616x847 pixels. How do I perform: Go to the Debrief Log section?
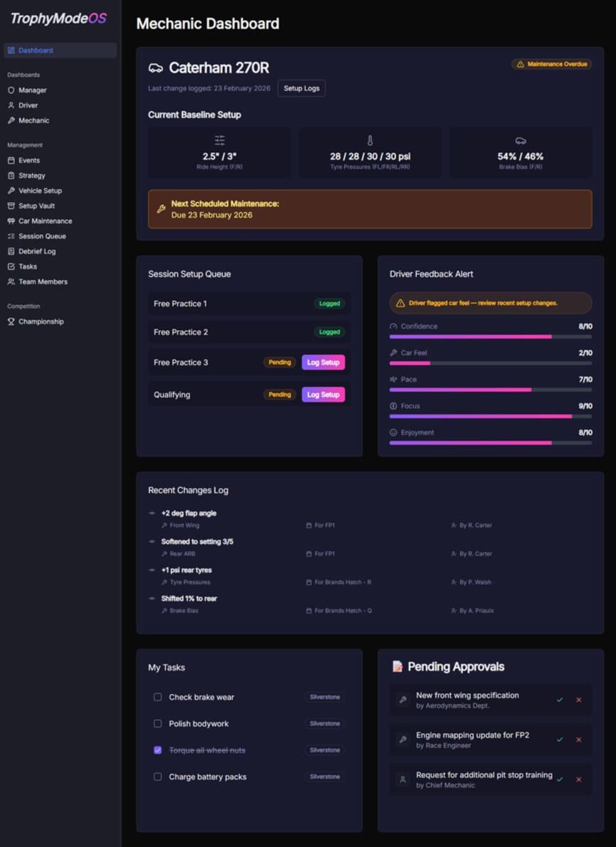tap(37, 251)
